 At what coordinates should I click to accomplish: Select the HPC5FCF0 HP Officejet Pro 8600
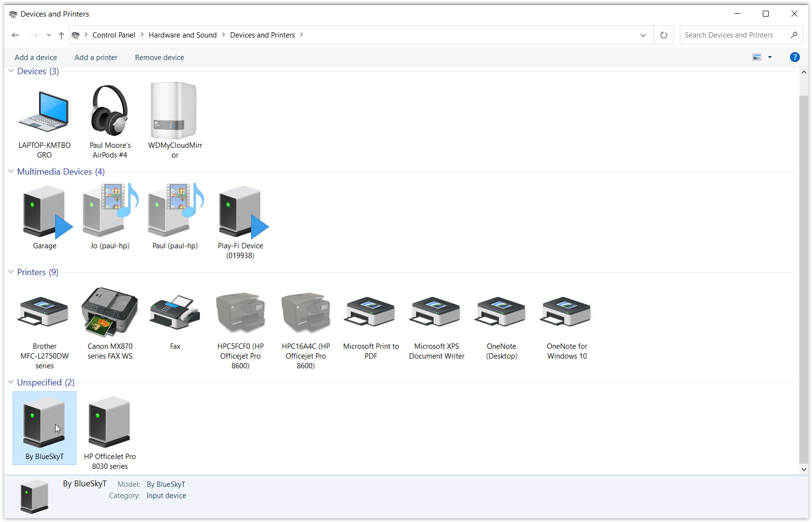240,312
